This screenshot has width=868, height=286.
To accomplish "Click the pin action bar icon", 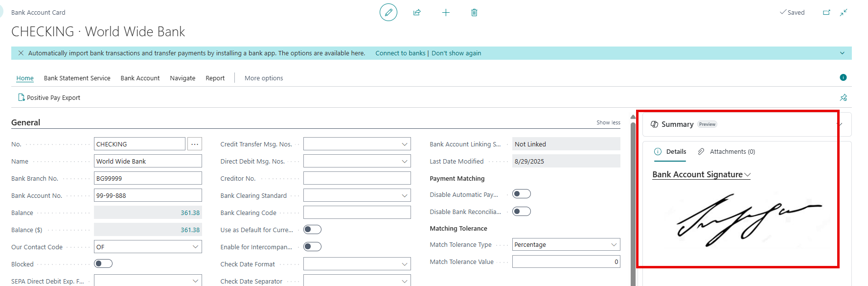I will (x=844, y=97).
